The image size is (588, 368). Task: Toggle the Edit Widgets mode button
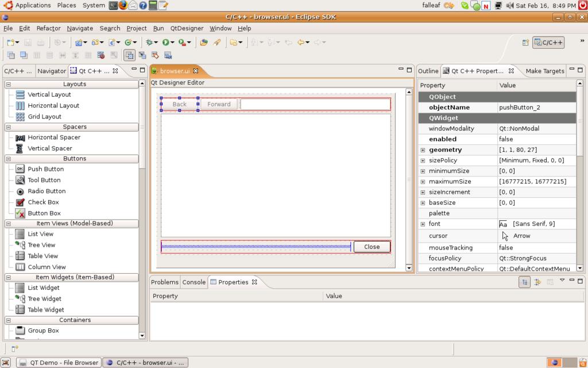[129, 55]
